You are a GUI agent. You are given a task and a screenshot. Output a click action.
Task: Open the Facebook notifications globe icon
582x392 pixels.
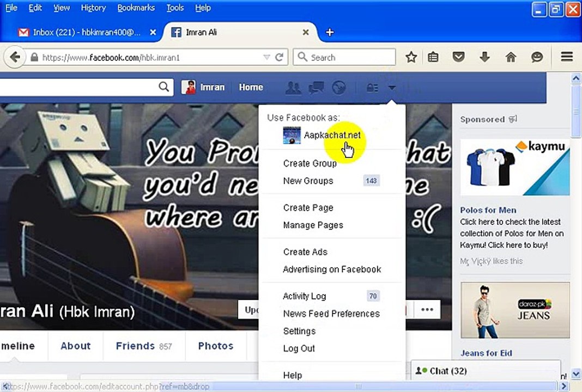[x=338, y=88]
